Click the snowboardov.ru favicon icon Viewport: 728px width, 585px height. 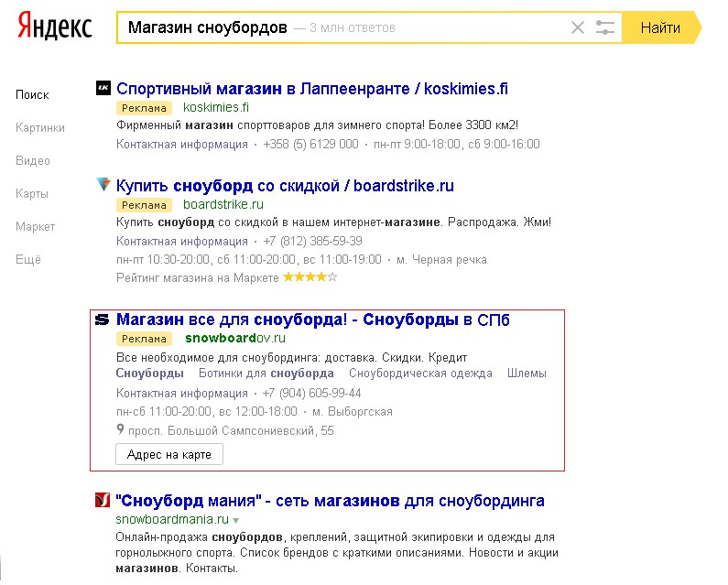103,320
